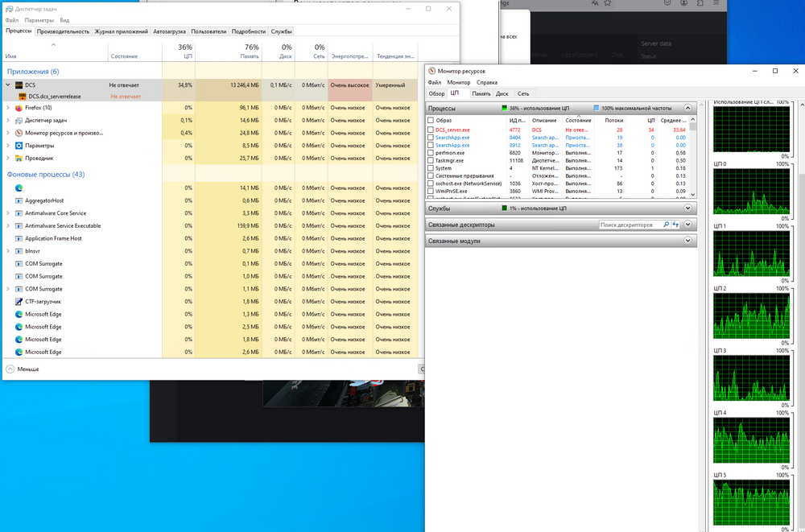Click the Монитор ресурсов window title icon

click(431, 71)
